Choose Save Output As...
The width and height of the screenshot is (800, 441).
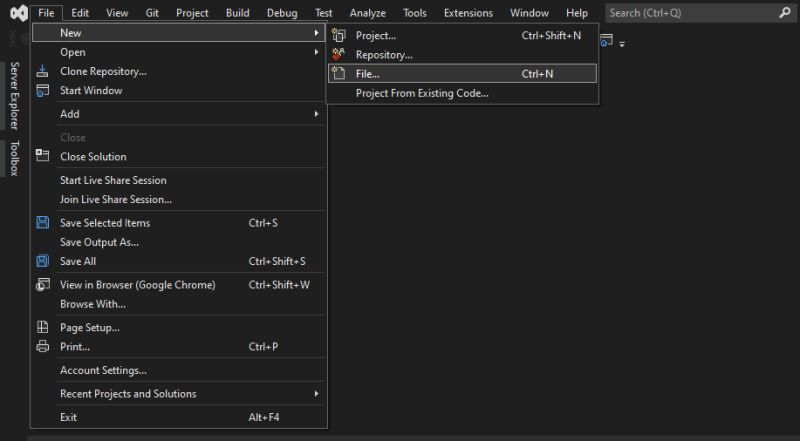tap(179, 242)
